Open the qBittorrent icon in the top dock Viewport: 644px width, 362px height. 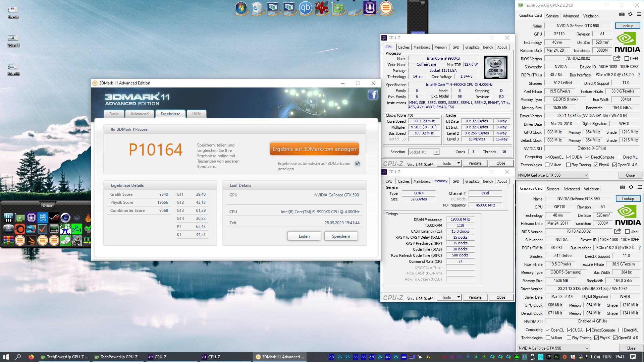pos(305,8)
